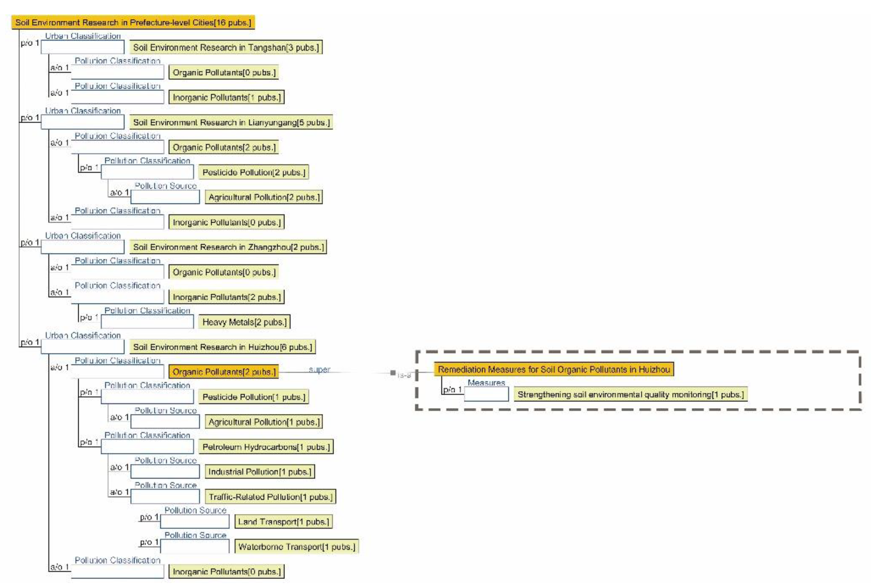Click the Waterborne Transport node
The width and height of the screenshot is (871, 588).
(296, 547)
